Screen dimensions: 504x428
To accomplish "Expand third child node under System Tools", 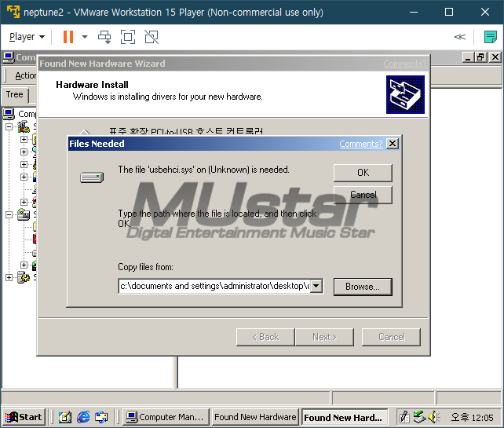I will [24, 164].
